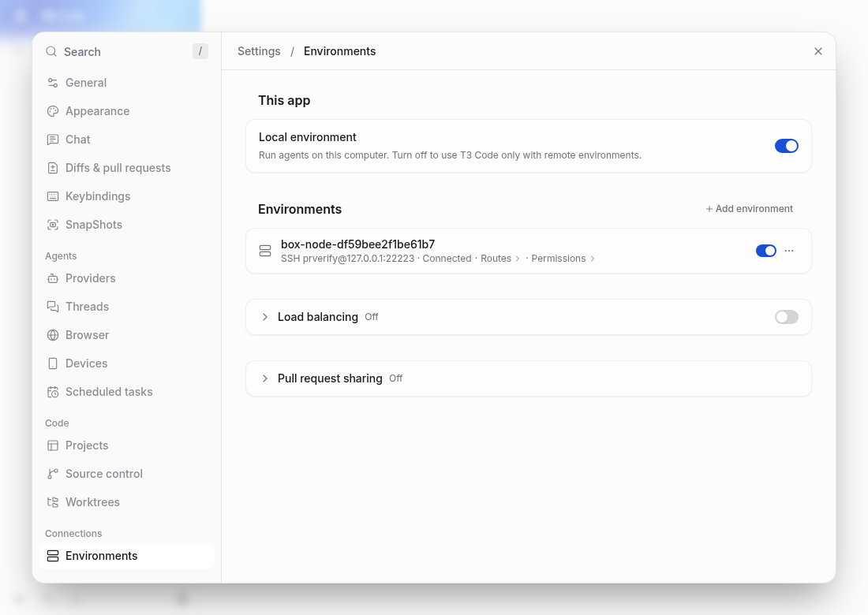Click the Pull request sharing title
Screen dimensions: 868x615
coord(330,378)
